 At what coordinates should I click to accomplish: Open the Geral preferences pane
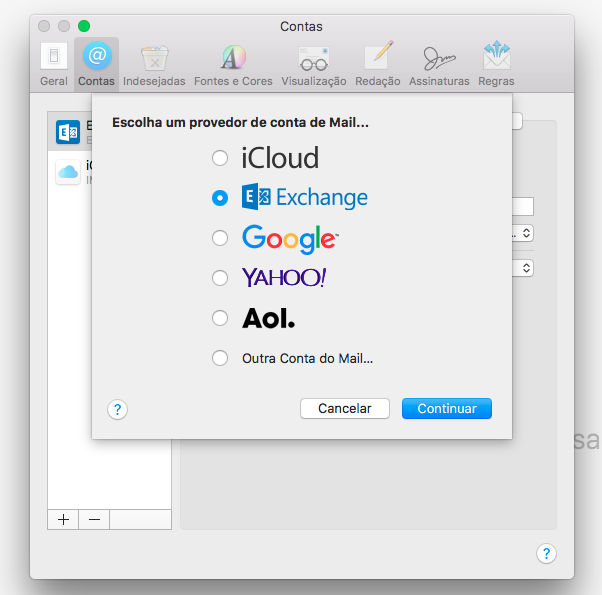click(54, 63)
